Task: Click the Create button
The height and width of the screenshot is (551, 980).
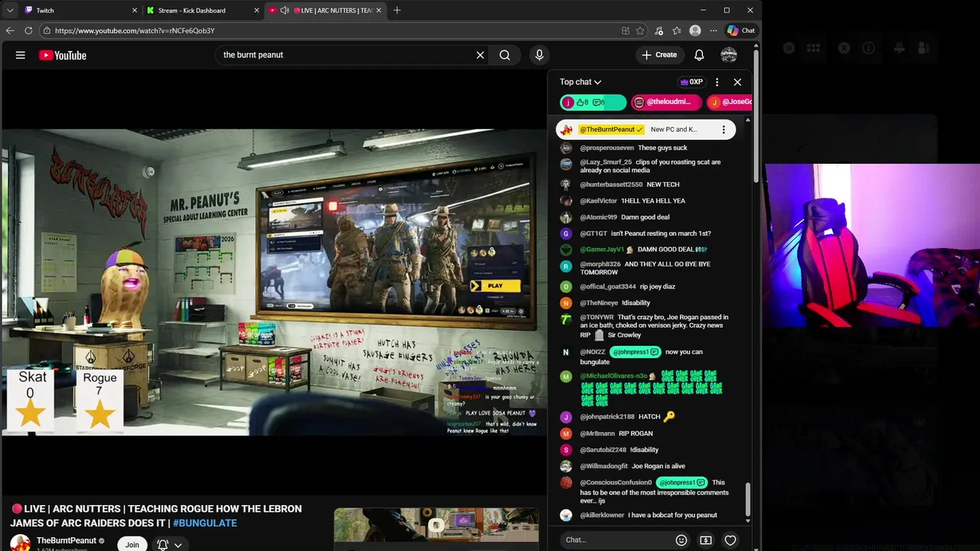Action: [659, 55]
